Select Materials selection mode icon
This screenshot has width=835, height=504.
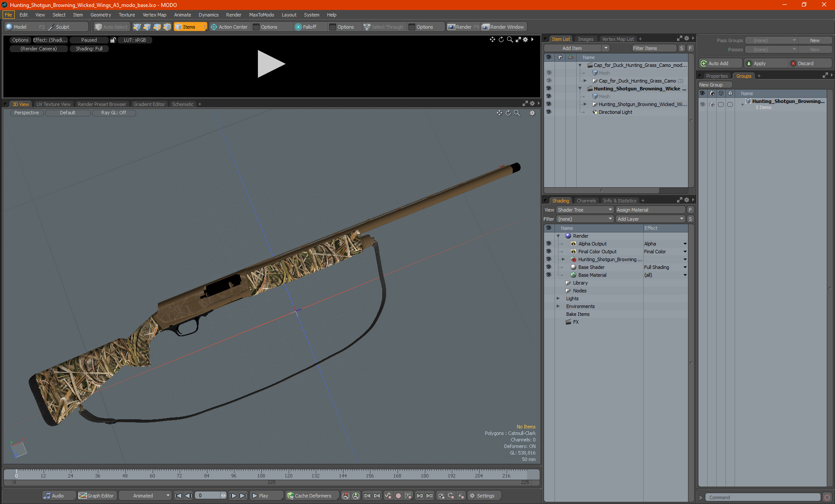[x=167, y=27]
